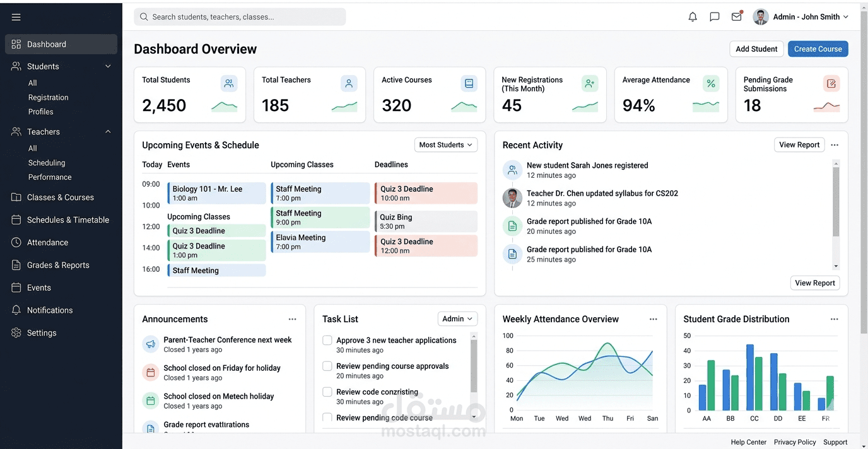Click the Events calendar icon in sidebar
Screen dimensions: 868x449
pyautogui.click(x=16, y=288)
